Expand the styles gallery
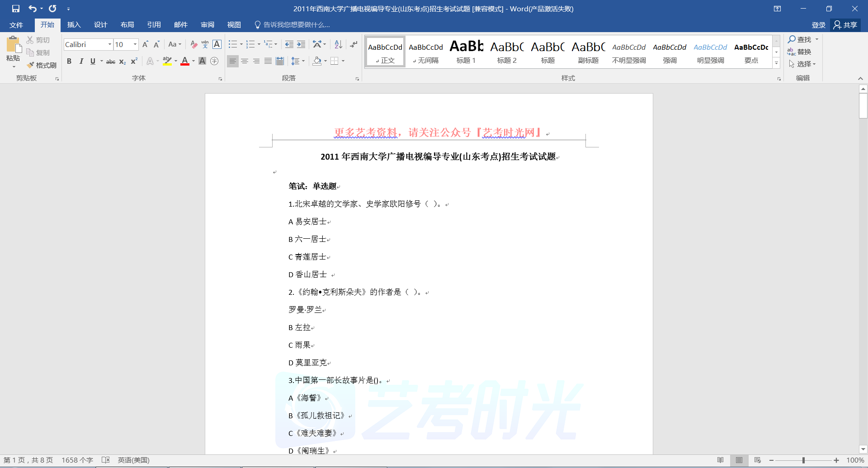The image size is (868, 468). coord(776,64)
